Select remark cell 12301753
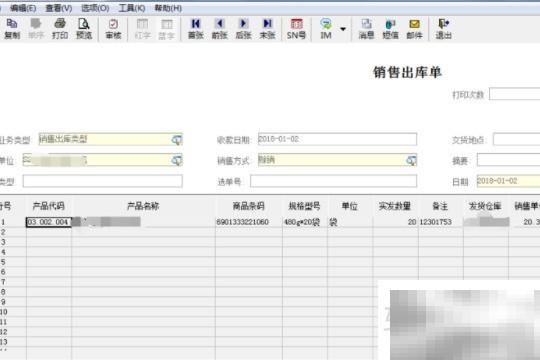 [x=440, y=222]
